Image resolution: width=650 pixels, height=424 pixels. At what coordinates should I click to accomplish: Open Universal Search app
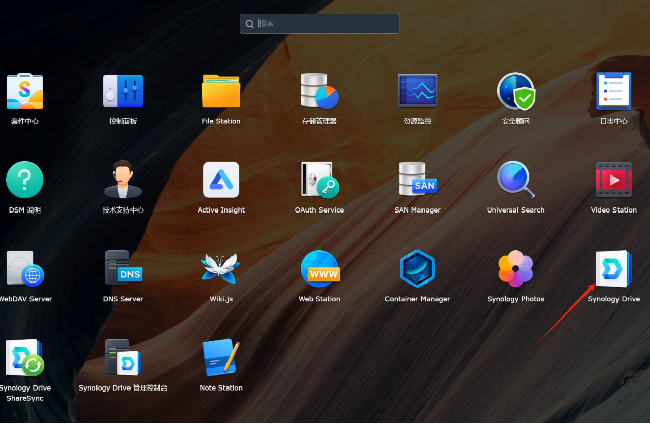pyautogui.click(x=516, y=180)
